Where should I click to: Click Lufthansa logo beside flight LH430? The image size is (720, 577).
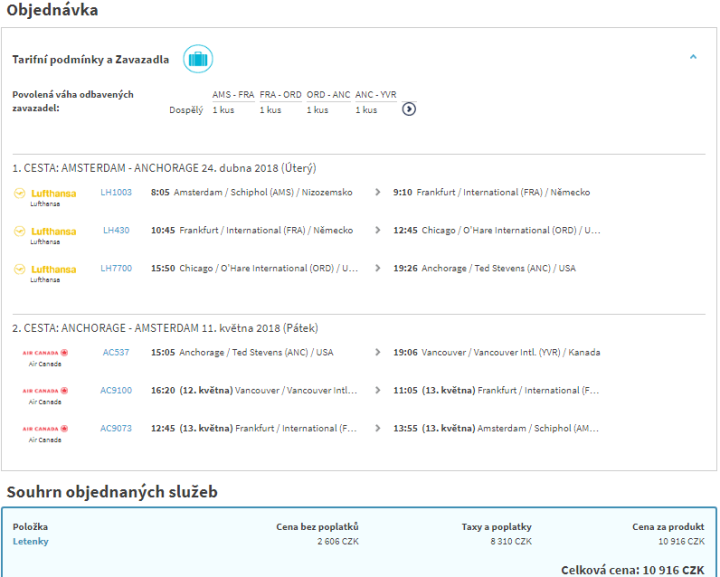[45, 231]
